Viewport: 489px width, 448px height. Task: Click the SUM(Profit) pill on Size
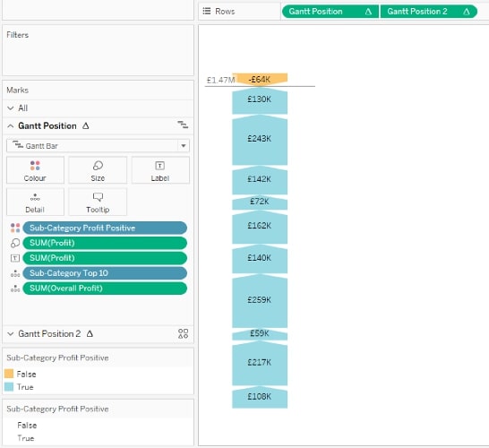click(105, 243)
